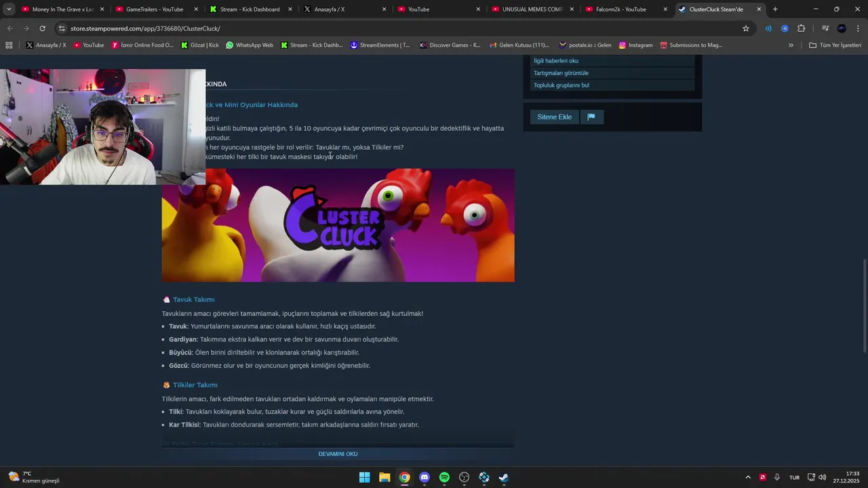Bookmark this page with the star icon

pos(746,28)
